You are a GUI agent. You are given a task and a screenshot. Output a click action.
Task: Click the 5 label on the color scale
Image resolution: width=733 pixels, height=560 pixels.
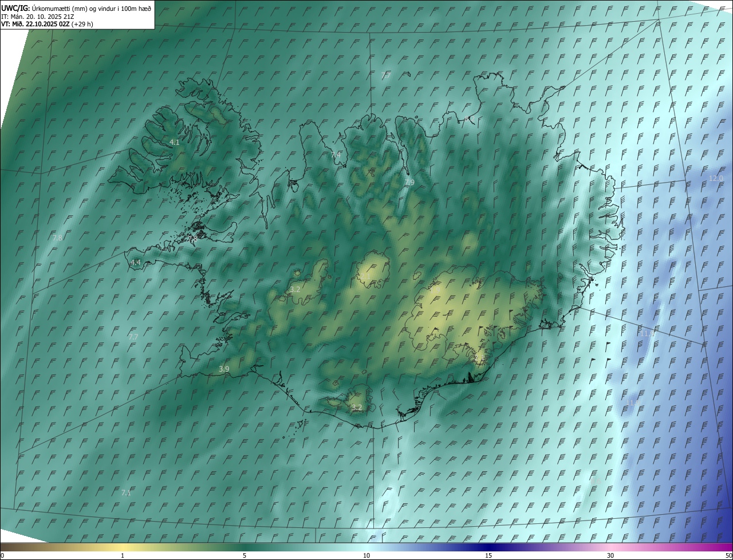click(245, 555)
